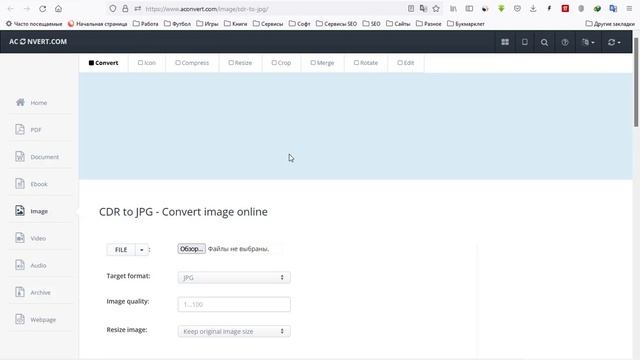
Task: Open the downloads arrow icon
Action: pos(533,9)
